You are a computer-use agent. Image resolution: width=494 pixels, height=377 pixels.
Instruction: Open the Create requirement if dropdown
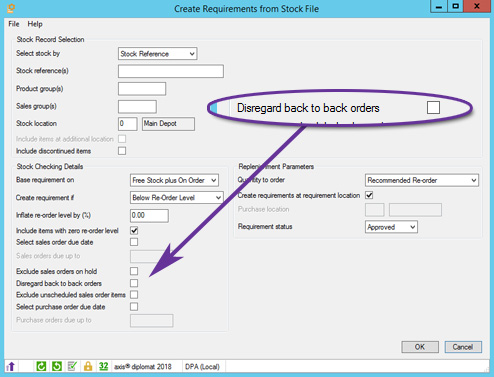[177, 198]
